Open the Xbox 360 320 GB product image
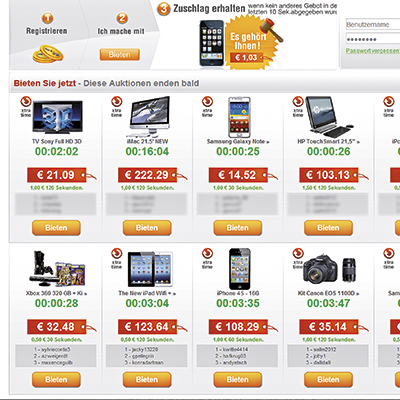Image resolution: width=400 pixels, height=400 pixels. coord(57,269)
